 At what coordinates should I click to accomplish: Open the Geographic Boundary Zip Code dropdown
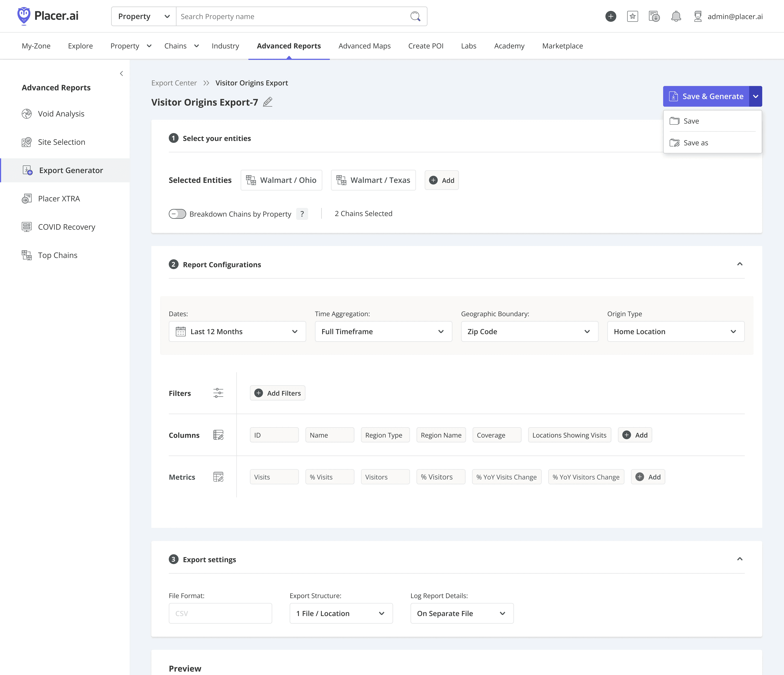pos(529,332)
